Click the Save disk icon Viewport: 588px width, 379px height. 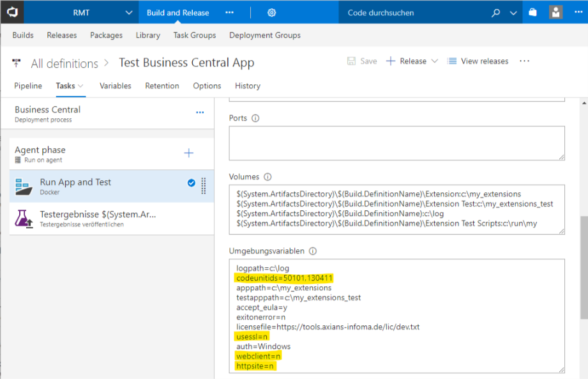tap(351, 61)
